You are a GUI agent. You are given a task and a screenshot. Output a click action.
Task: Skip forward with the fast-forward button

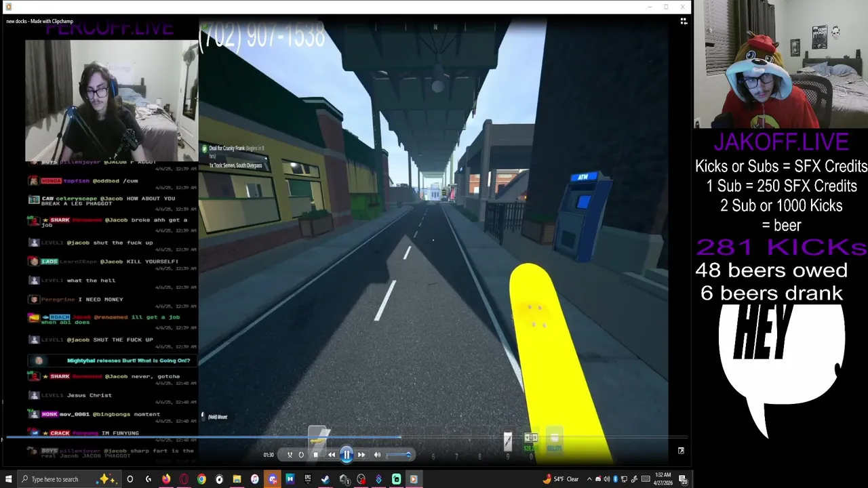coord(361,455)
